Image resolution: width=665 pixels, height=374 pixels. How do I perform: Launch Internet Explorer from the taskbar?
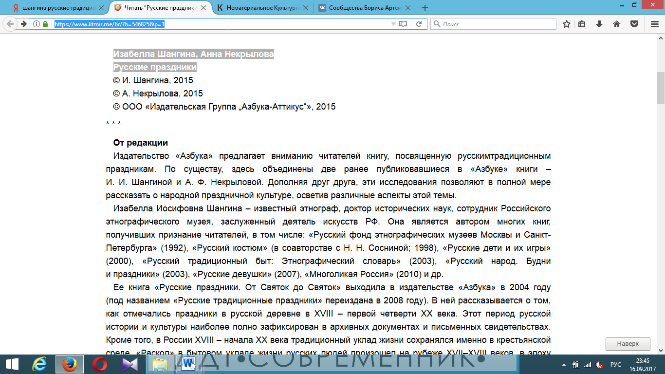pyautogui.click(x=39, y=364)
